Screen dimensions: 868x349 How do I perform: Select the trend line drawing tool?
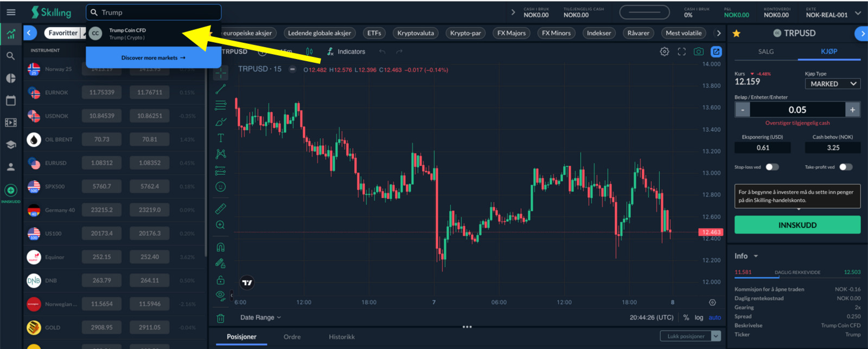coord(221,89)
